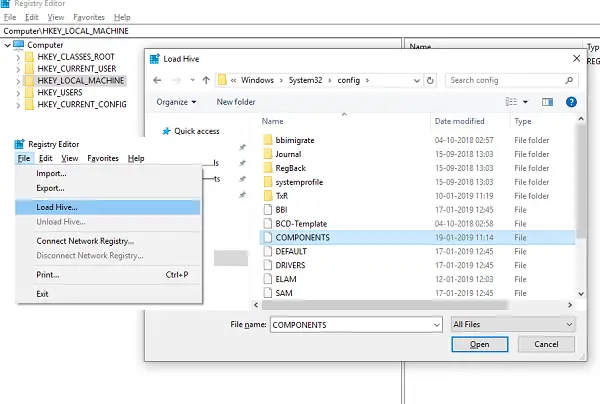
Task: Select Load Hive menu entry
Action: pos(108,207)
